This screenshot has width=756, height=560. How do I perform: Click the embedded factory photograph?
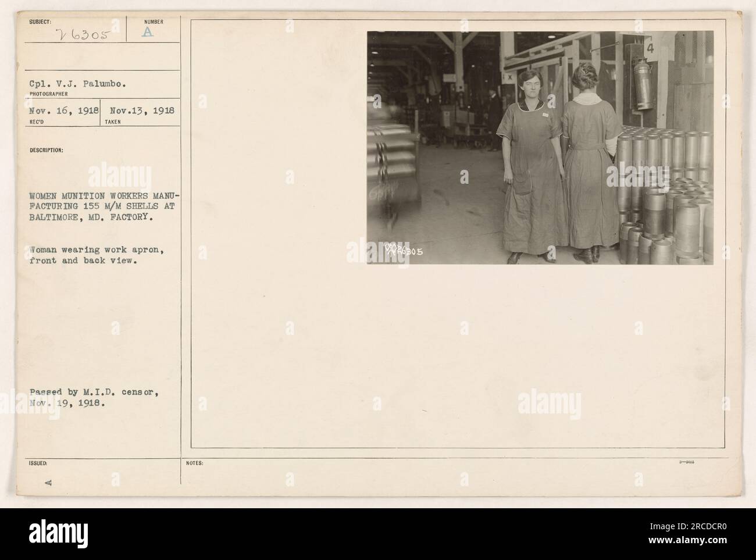click(540, 148)
